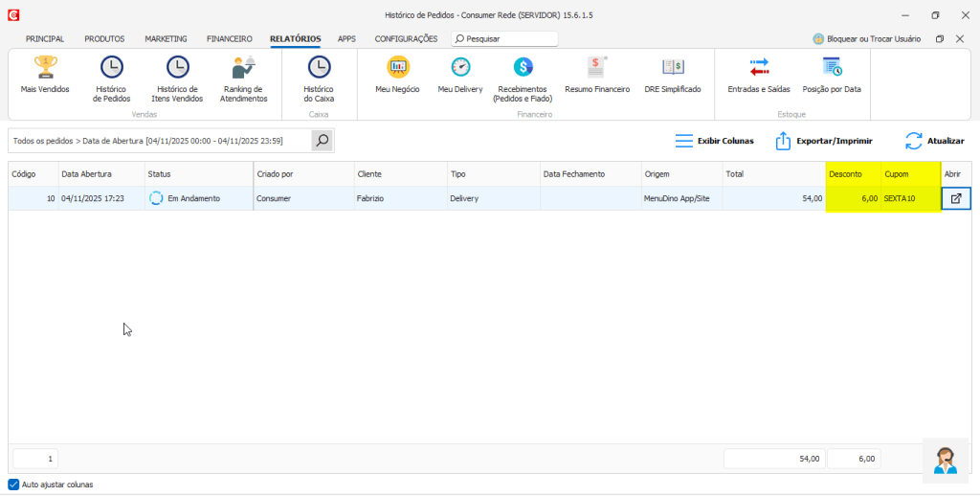Open Resumo Financeiro report
The width and height of the screenshot is (980, 496).
click(597, 76)
